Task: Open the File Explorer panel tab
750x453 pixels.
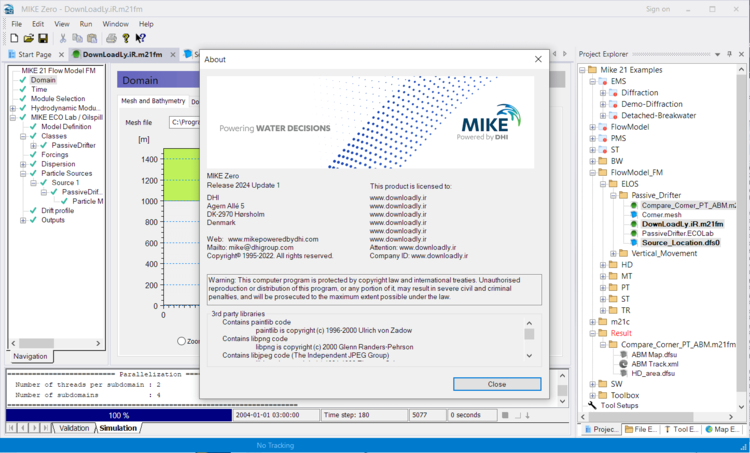Action: pyautogui.click(x=644, y=429)
